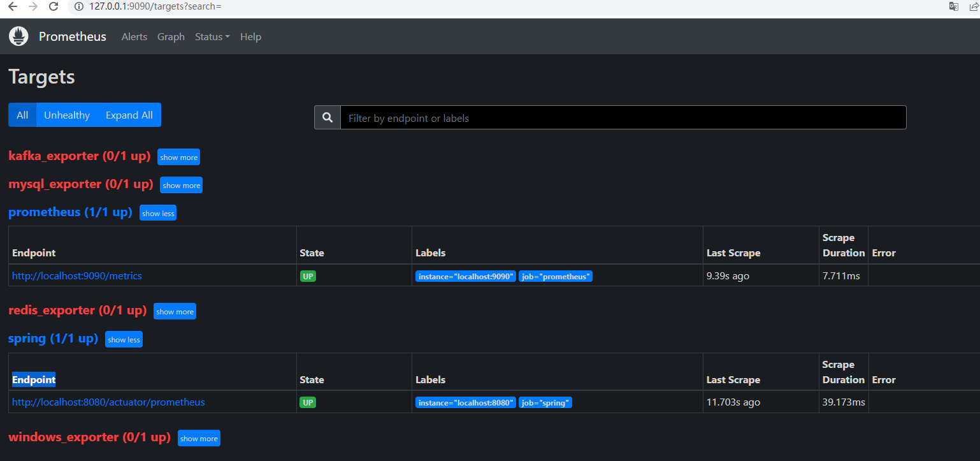Click the browser address bar URL

pos(155,6)
